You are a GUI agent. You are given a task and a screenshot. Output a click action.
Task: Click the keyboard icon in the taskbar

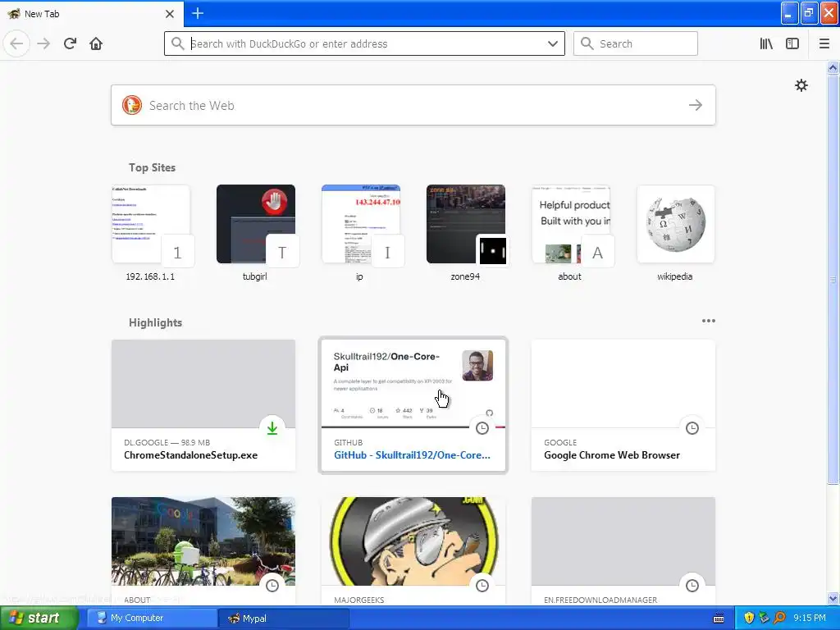[719, 619]
